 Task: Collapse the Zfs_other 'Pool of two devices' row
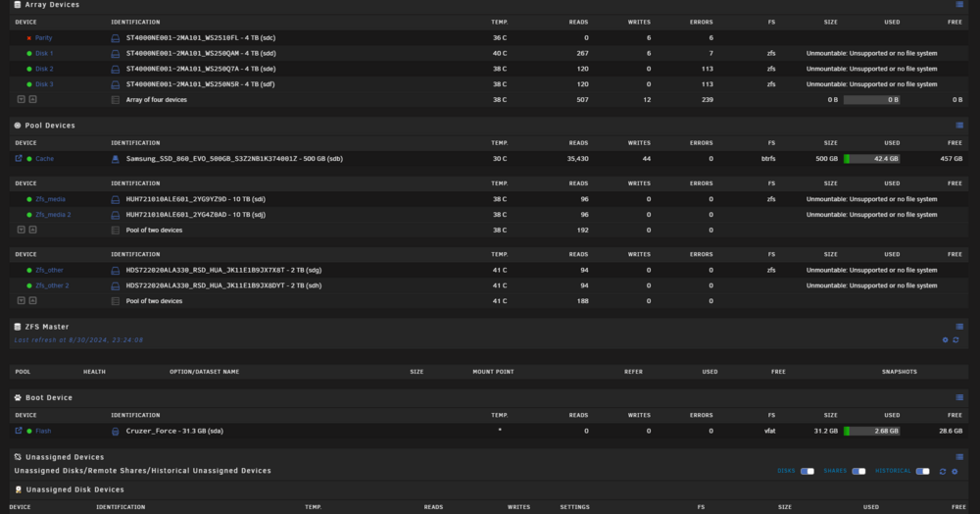coord(21,301)
